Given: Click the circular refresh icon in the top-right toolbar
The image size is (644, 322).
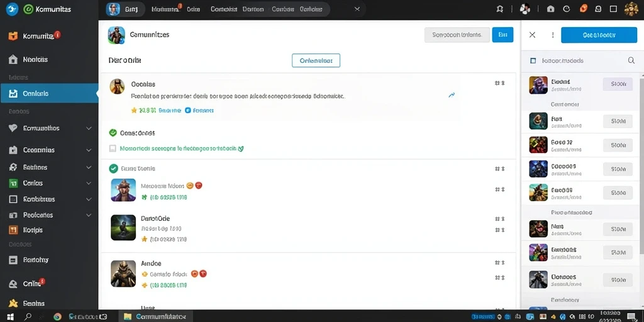Looking at the screenshot, I should pyautogui.click(x=567, y=9).
